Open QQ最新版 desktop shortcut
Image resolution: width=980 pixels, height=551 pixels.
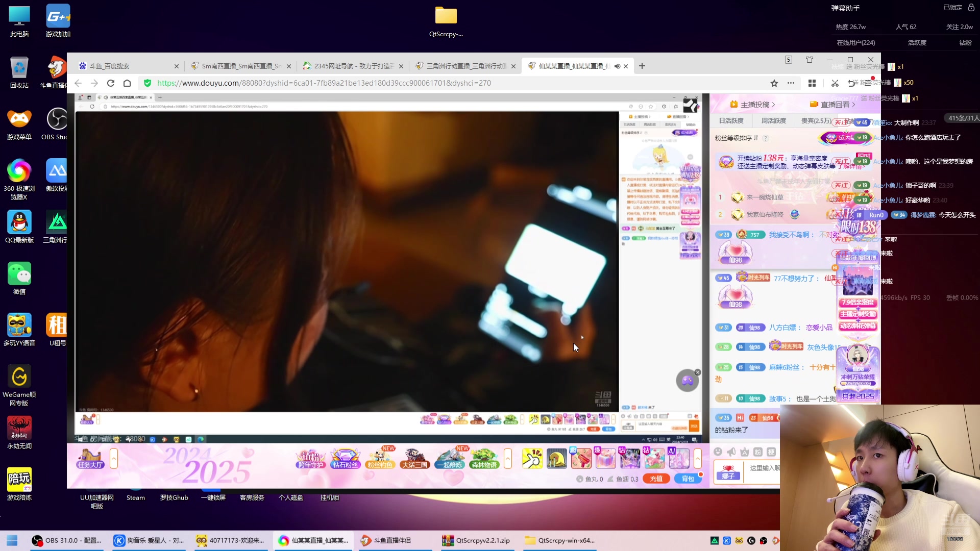(19, 227)
